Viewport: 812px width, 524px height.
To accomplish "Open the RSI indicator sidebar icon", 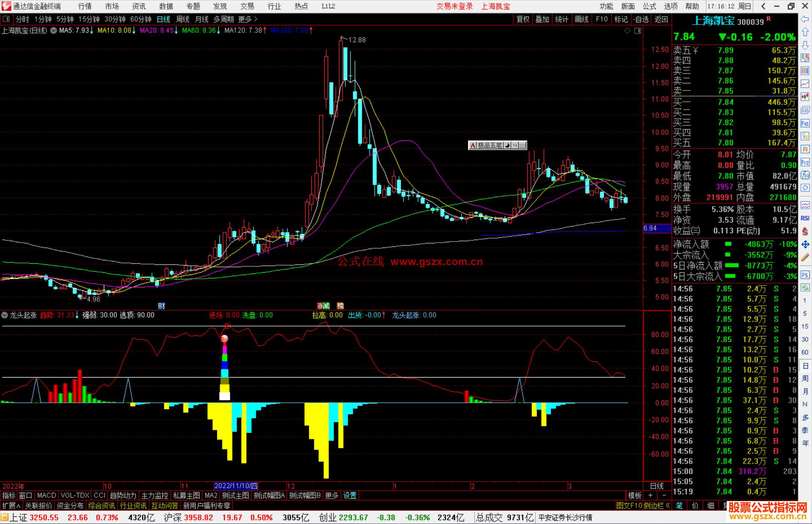I will pyautogui.click(x=805, y=218).
